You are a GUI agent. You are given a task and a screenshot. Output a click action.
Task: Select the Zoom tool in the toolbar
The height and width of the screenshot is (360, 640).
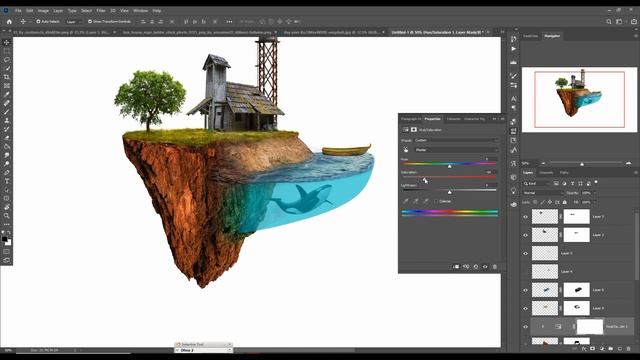click(x=7, y=216)
